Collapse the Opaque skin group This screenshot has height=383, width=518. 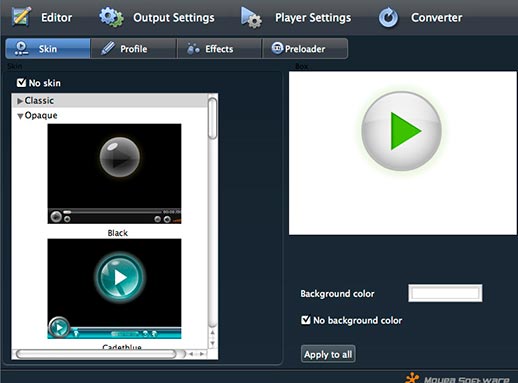(20, 116)
